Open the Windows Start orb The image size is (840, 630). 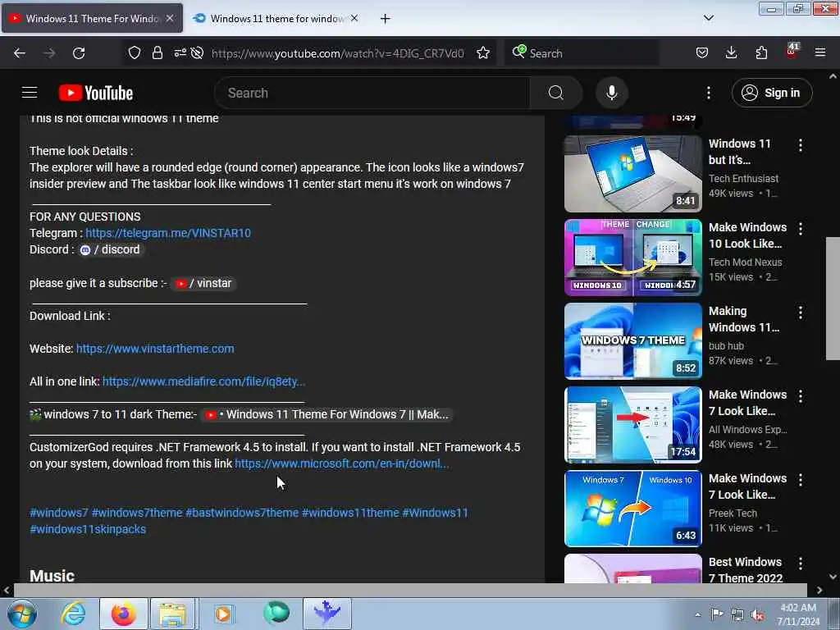point(22,614)
